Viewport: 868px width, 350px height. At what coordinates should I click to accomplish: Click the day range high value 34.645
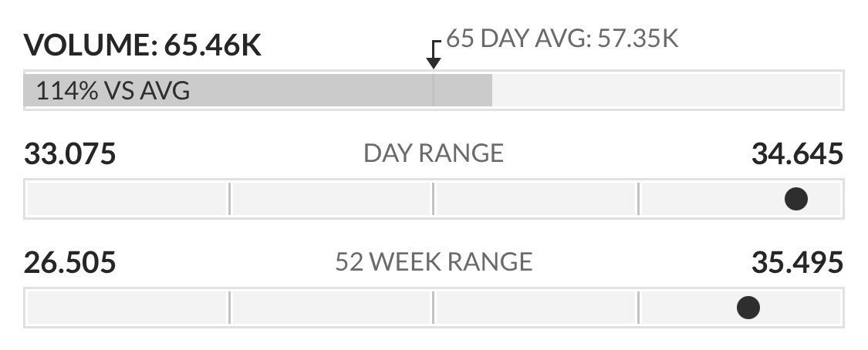[797, 153]
